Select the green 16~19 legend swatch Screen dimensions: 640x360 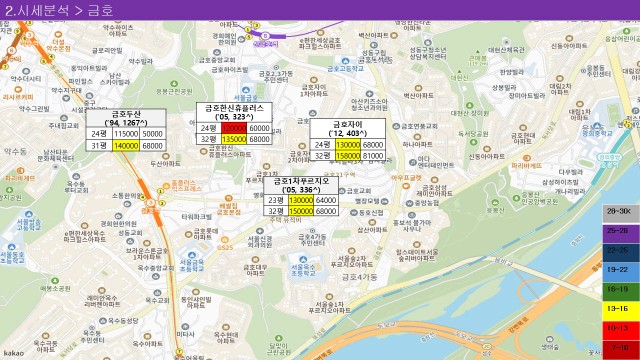(x=621, y=291)
